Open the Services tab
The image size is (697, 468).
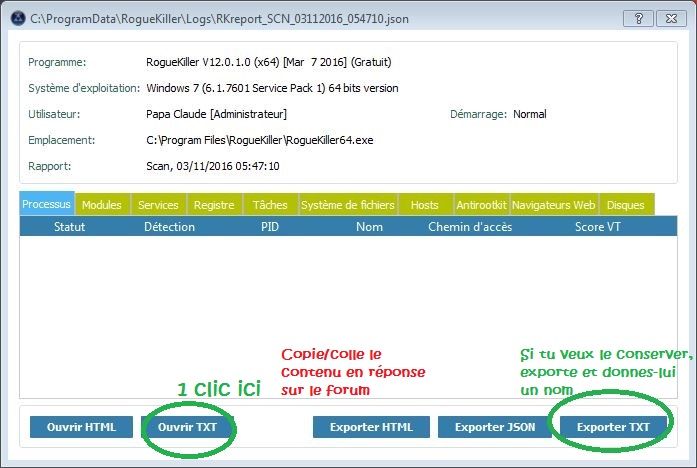(158, 205)
